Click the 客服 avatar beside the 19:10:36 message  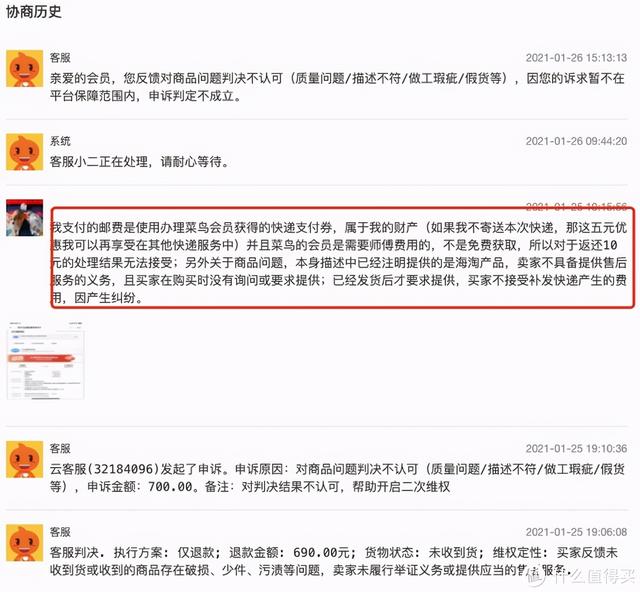coord(24,459)
